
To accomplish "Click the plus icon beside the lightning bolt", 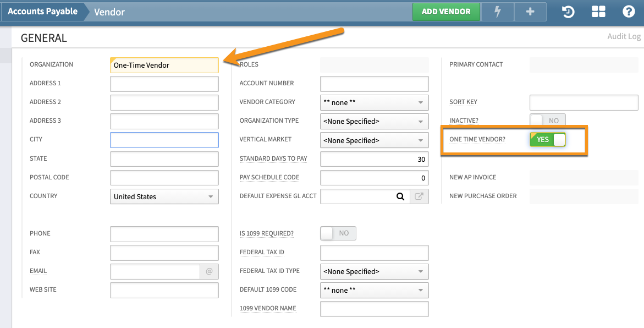I will (x=530, y=12).
